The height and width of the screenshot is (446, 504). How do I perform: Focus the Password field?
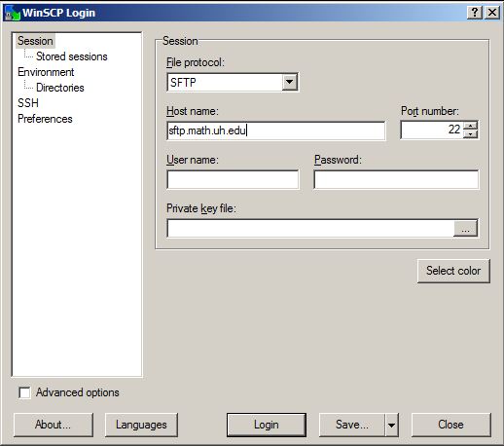396,179
